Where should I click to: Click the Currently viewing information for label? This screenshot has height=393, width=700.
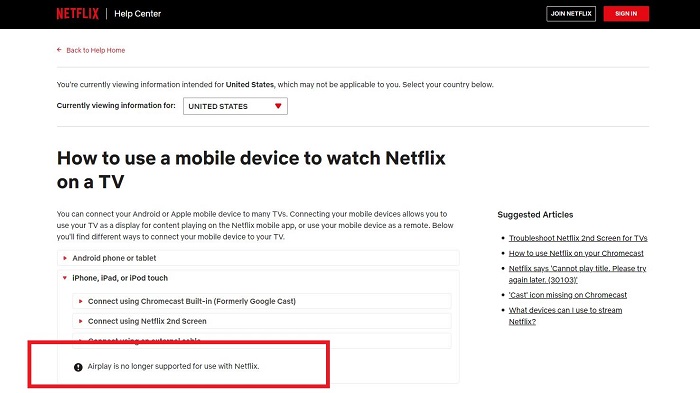[x=116, y=106]
